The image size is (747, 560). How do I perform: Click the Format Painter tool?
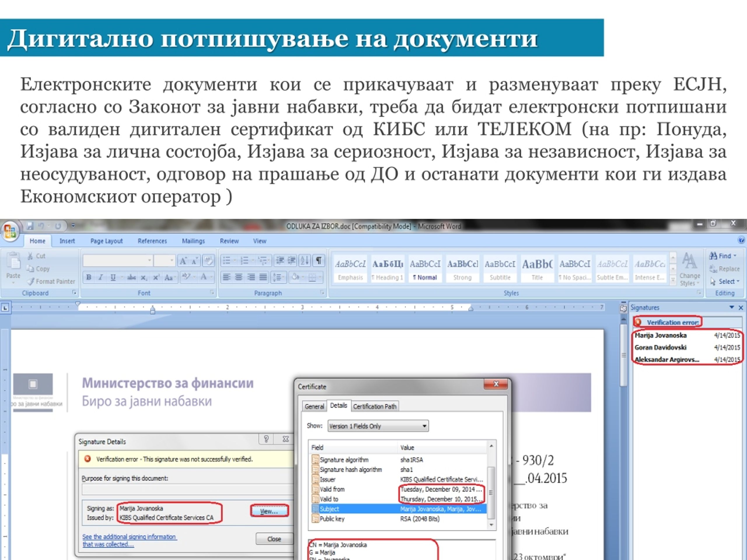[51, 281]
